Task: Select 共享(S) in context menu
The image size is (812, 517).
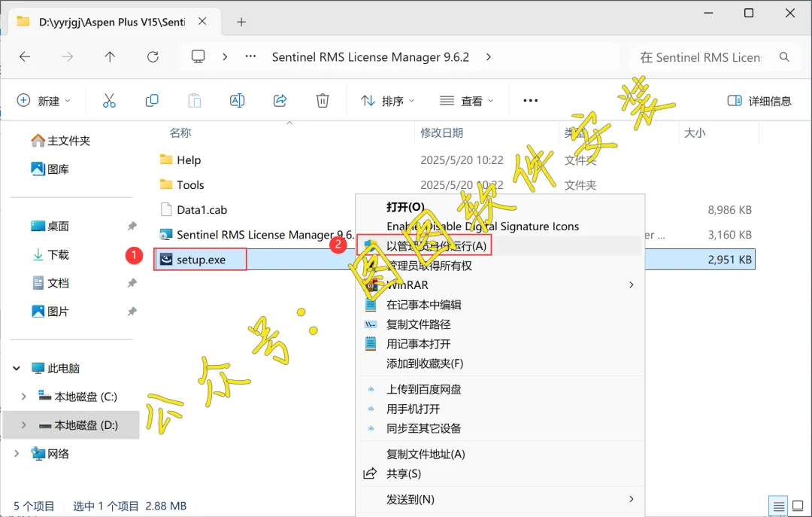Action: pyautogui.click(x=404, y=474)
